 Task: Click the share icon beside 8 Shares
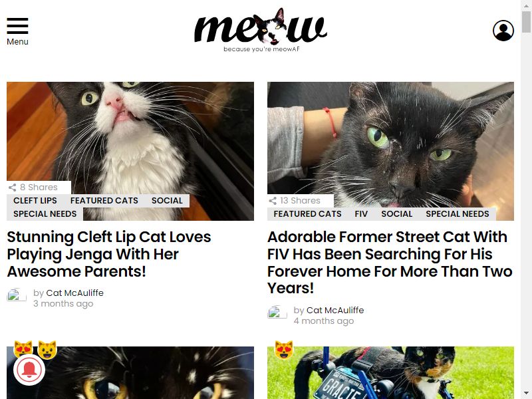(12, 188)
